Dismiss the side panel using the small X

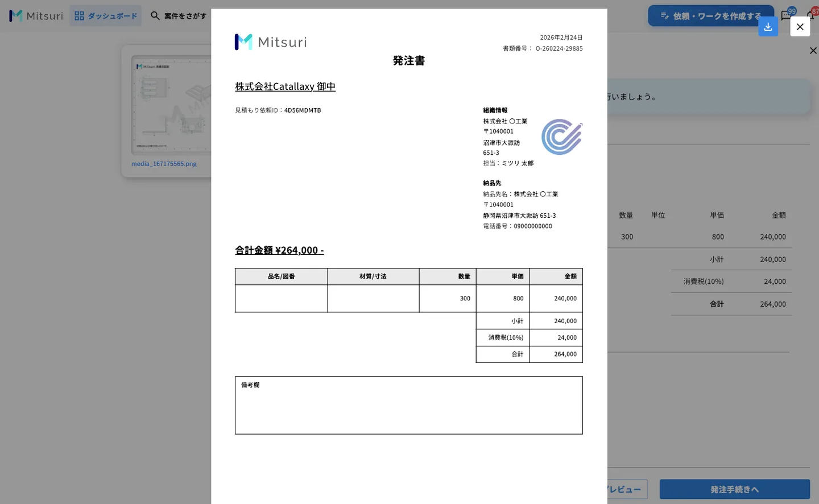(x=813, y=51)
